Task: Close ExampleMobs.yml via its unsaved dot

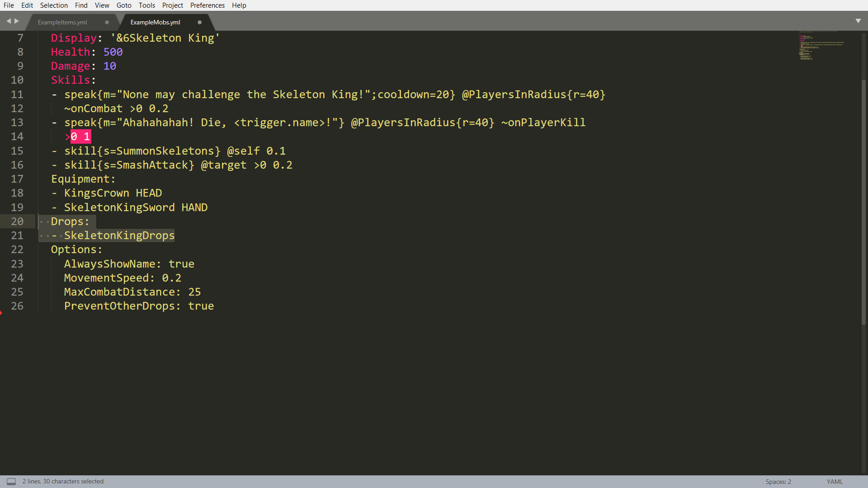Action: (199, 22)
